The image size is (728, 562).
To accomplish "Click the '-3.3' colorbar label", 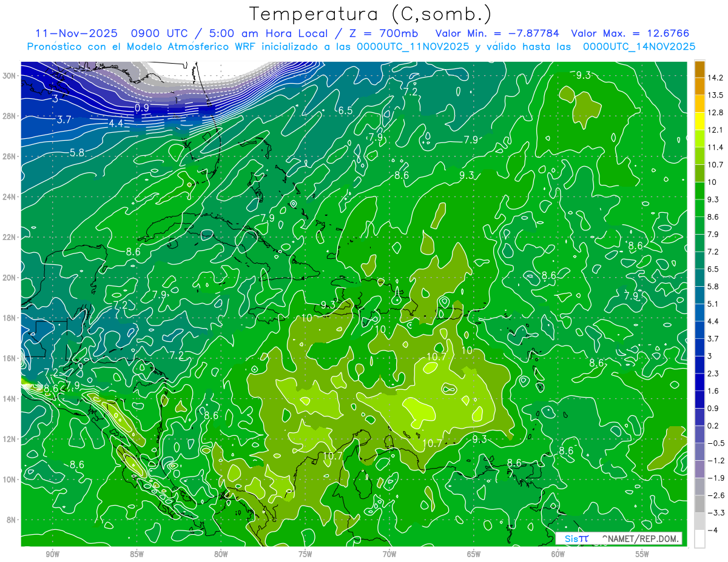I will (716, 513).
